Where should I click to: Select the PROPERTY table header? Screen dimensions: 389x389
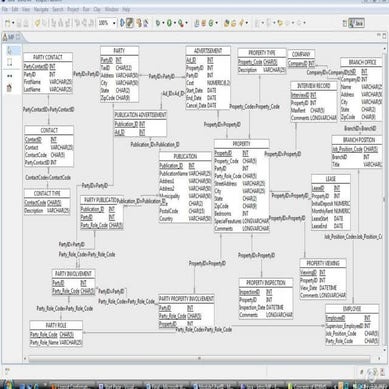click(x=241, y=144)
